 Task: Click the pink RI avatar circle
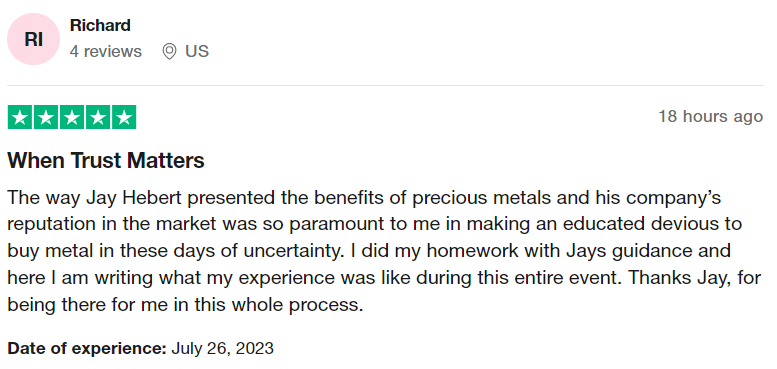pyautogui.click(x=34, y=39)
